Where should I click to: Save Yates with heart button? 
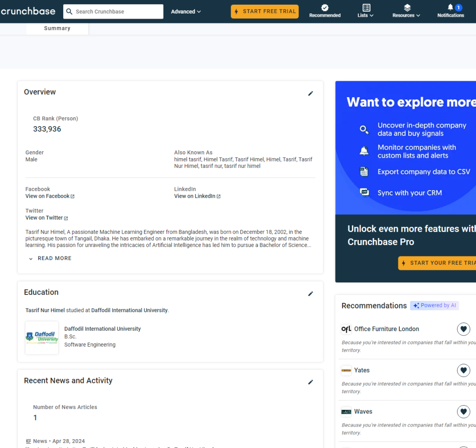[463, 370]
